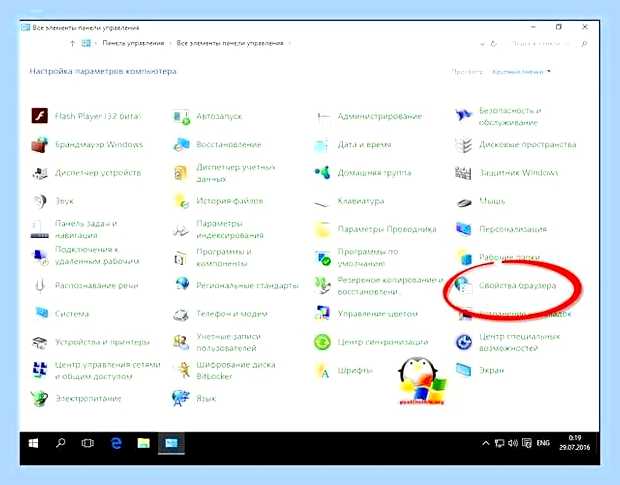Open Рабочие папки link
620x485 pixels.
click(x=509, y=257)
